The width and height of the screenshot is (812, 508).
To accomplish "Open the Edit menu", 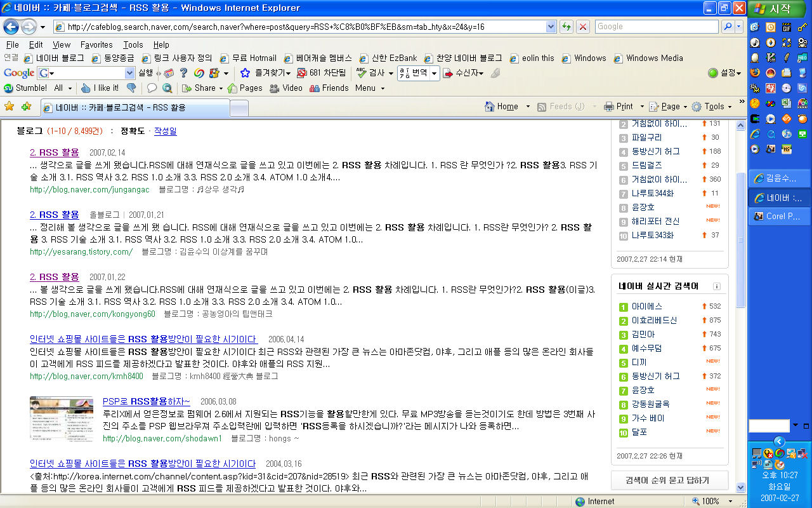I will [36, 44].
